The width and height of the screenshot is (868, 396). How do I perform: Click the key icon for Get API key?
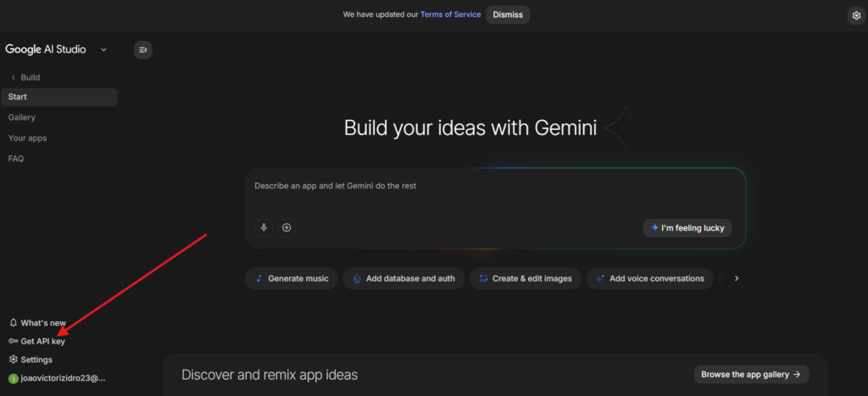14,341
